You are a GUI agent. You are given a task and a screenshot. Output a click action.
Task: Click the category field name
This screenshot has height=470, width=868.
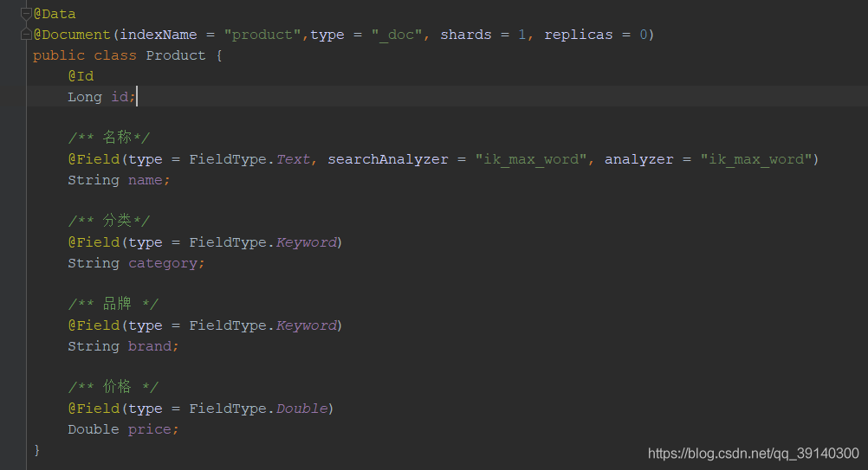pos(163,263)
